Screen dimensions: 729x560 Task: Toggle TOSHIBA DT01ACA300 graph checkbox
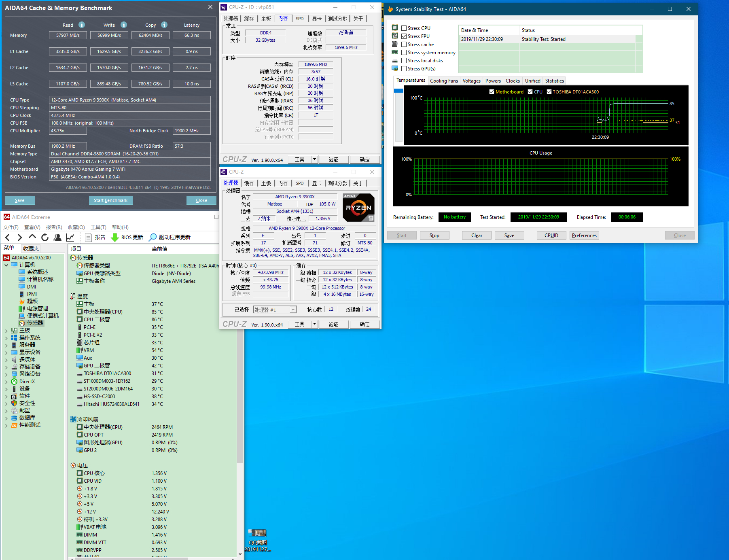tap(549, 92)
